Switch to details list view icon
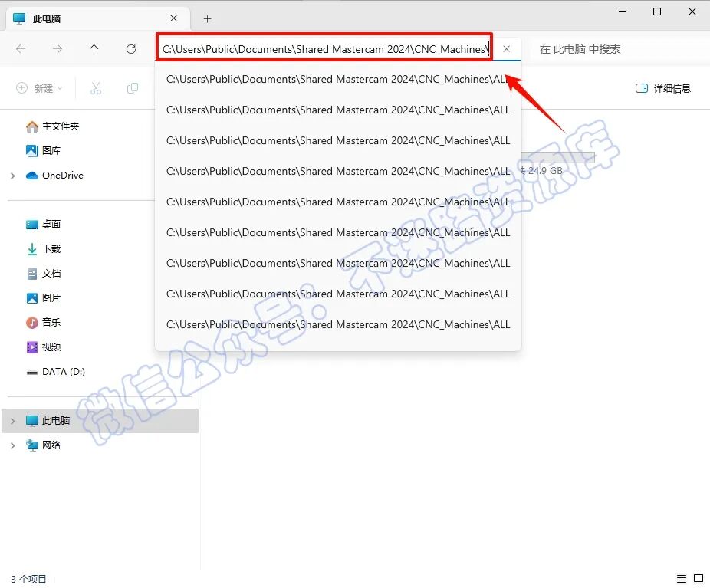Image resolution: width=710 pixels, height=588 pixels. click(x=681, y=579)
